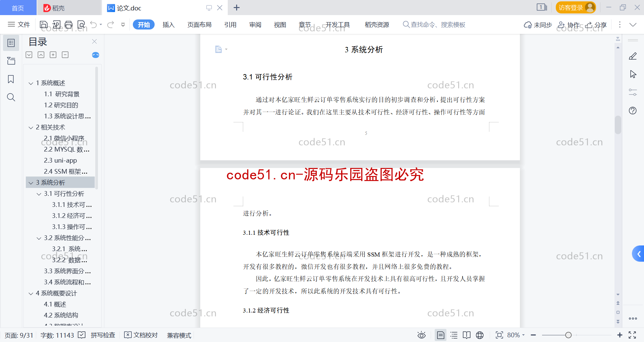Click the expand all outline levels icon
Viewport: 644px width, 342px height.
(x=29, y=55)
